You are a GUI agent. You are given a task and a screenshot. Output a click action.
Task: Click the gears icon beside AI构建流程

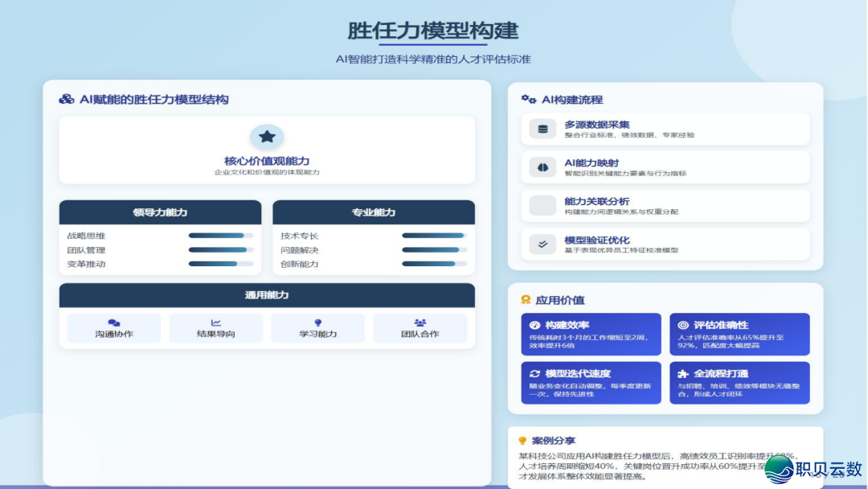coord(529,99)
